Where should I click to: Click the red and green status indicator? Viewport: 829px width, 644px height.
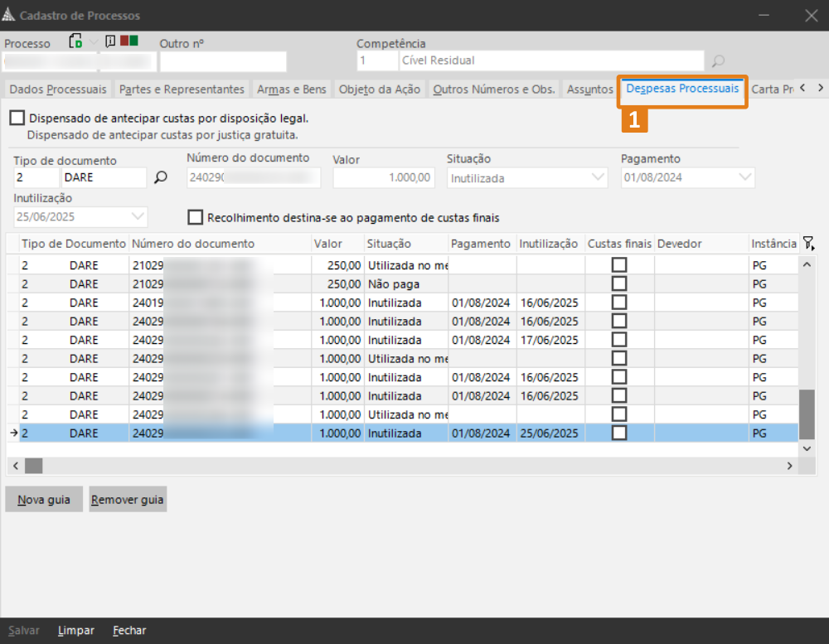(x=128, y=41)
